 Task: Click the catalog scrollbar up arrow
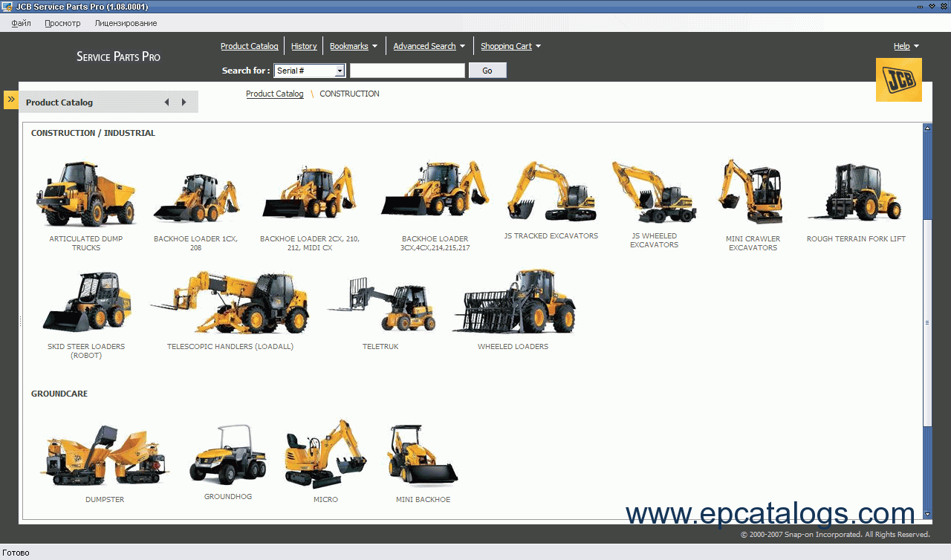coord(927,128)
